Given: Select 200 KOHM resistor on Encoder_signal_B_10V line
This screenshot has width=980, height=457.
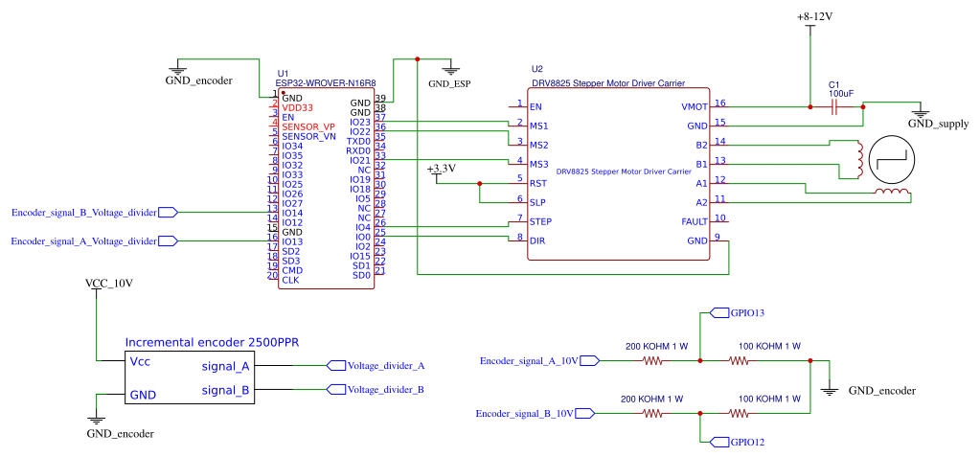Looking at the screenshot, I should click(653, 413).
